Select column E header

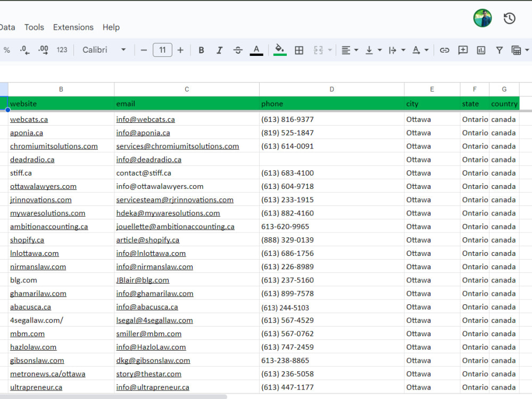click(432, 89)
